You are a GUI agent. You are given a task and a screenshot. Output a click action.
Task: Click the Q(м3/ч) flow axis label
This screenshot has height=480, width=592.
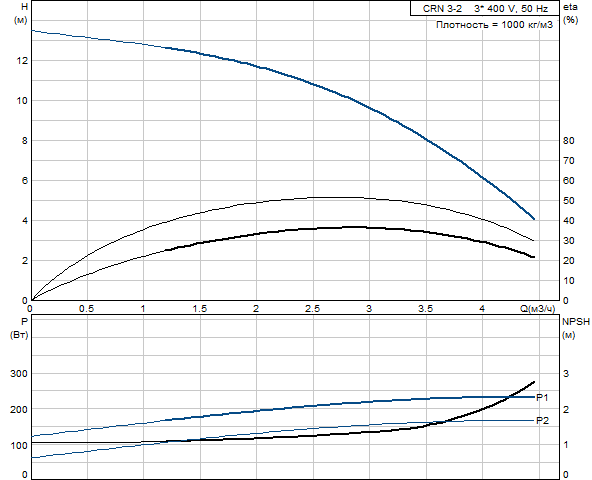[x=538, y=309]
